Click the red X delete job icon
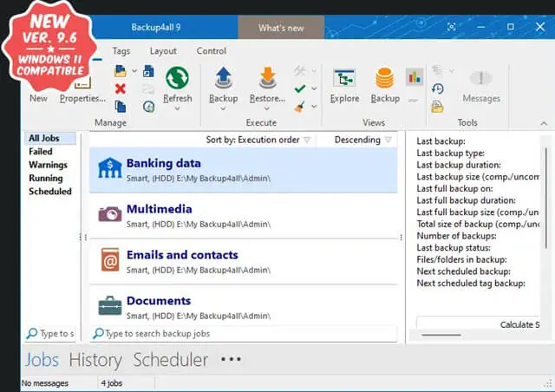 coord(121,88)
